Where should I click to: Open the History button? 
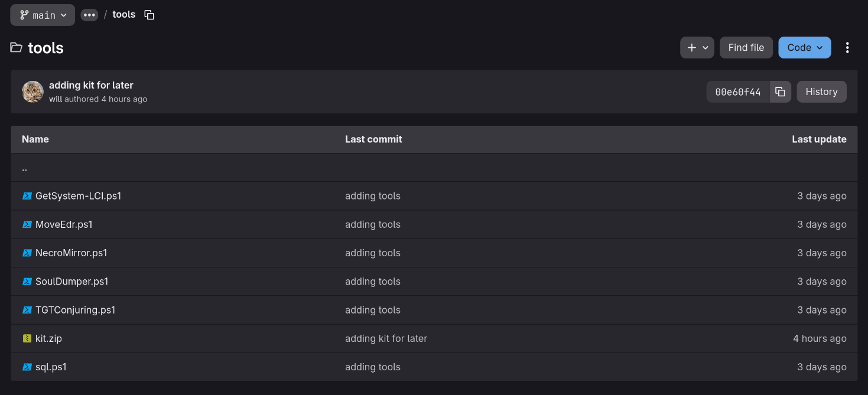pyautogui.click(x=821, y=92)
